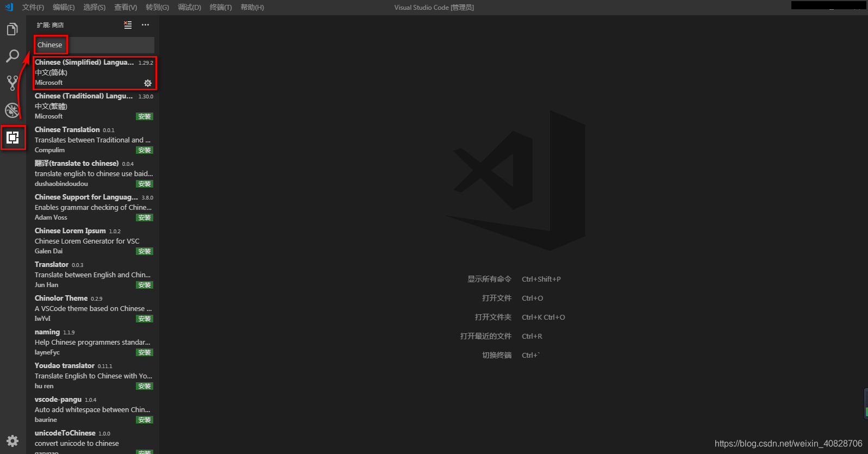Select the vscode-pangu title
Viewport: 868px width, 454px height.
coord(58,400)
